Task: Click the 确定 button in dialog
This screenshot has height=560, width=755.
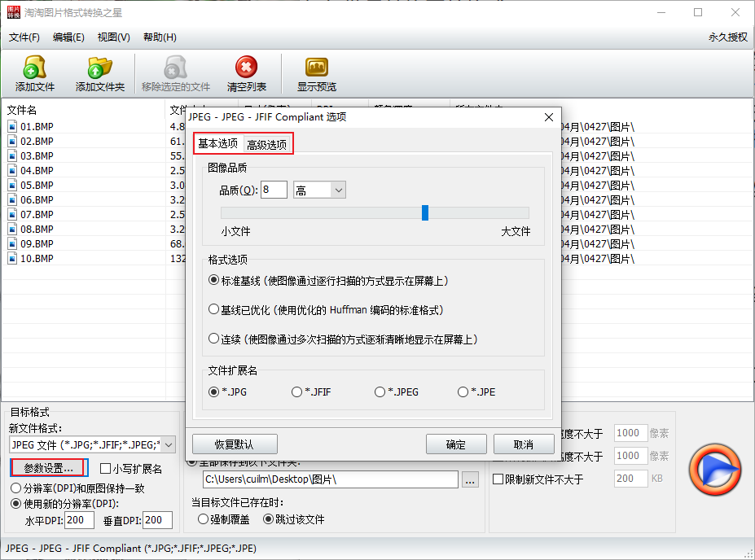Action: coord(456,444)
